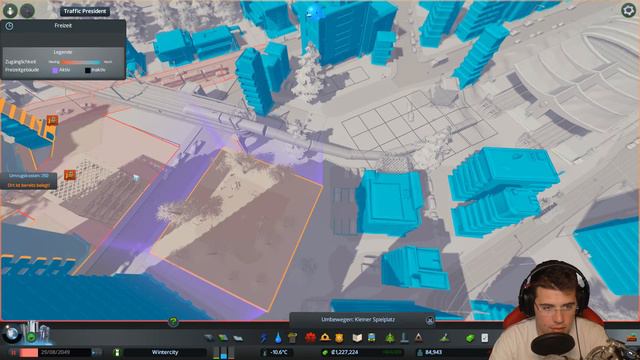
Task: Open the Monuments triangle icon
Action: pyautogui.click(x=418, y=338)
